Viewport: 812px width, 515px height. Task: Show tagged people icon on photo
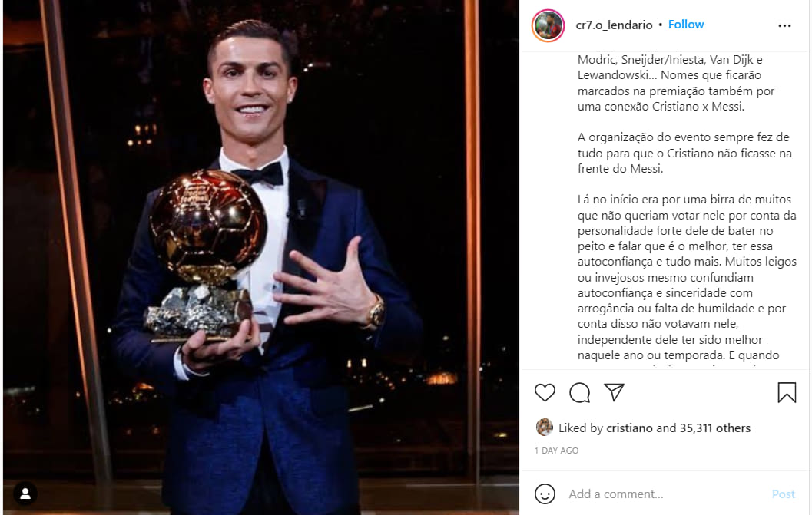pyautogui.click(x=25, y=494)
